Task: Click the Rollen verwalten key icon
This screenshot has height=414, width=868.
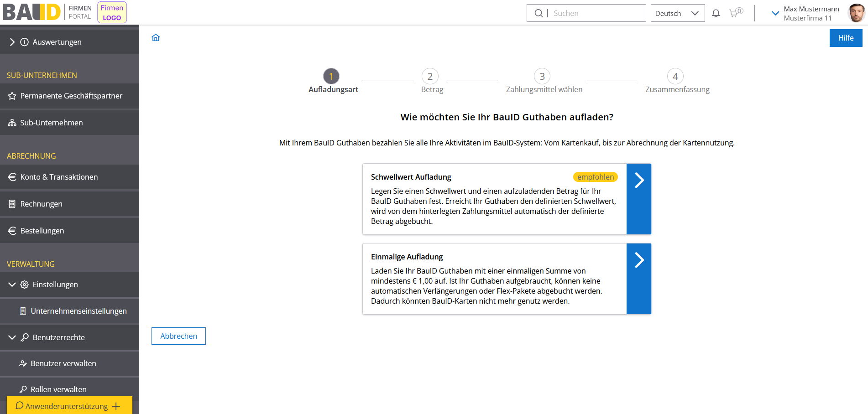Action: click(23, 389)
